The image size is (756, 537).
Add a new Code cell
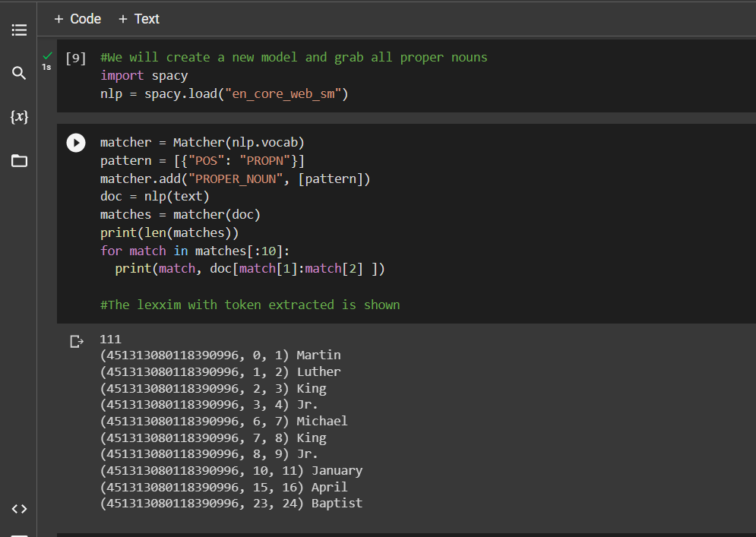(77, 19)
